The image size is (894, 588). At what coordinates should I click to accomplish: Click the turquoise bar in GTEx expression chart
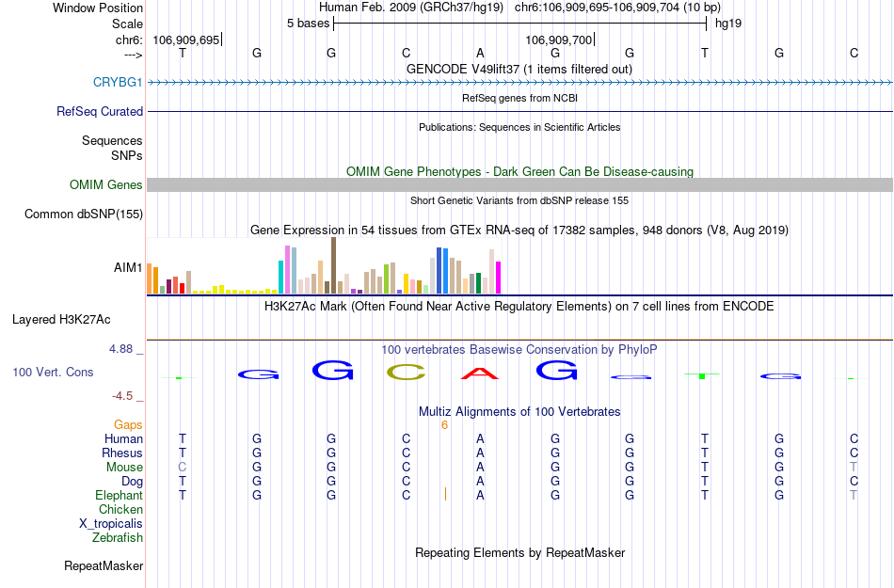tap(280, 277)
